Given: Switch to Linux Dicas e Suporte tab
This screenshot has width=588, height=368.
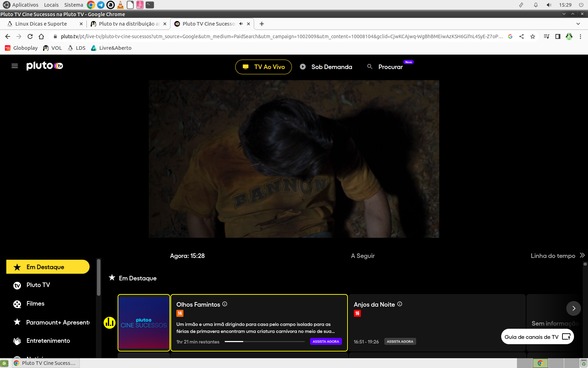Looking at the screenshot, I should (41, 24).
